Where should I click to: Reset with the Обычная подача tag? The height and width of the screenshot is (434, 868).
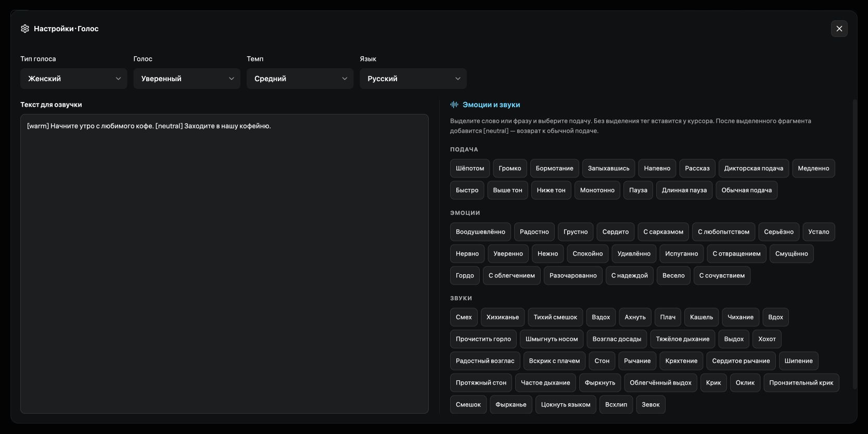pos(747,190)
